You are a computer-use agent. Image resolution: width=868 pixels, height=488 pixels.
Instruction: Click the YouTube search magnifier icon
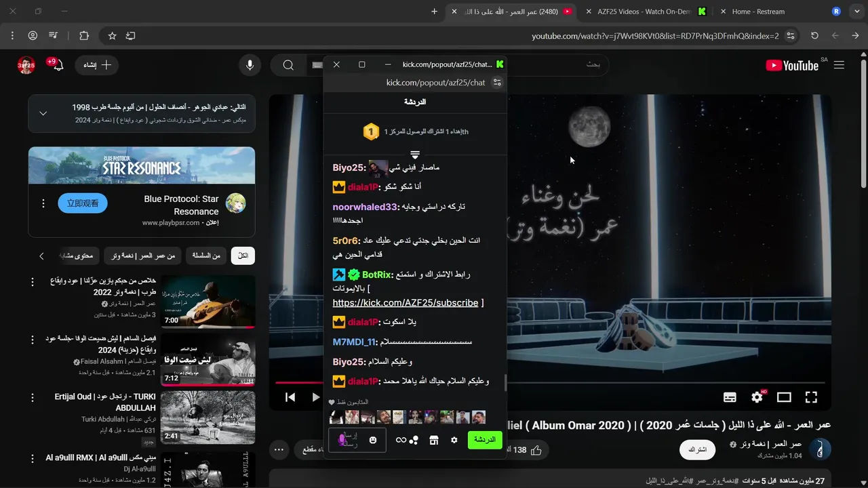pyautogui.click(x=288, y=65)
